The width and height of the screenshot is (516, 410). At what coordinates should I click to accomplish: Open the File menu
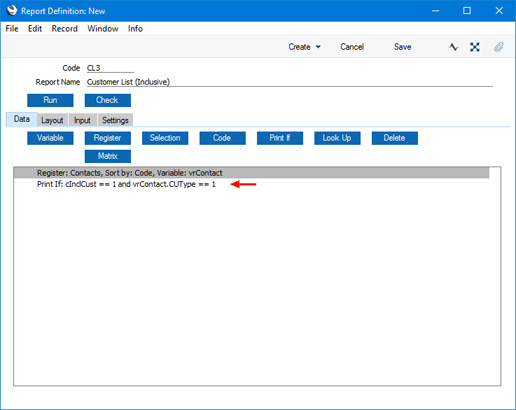point(12,29)
